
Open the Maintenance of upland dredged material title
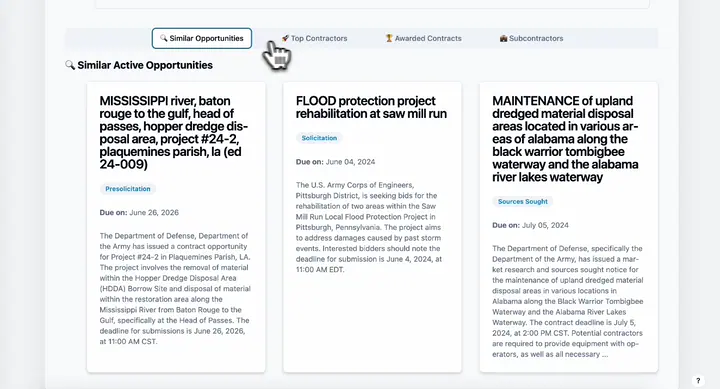tap(565, 139)
